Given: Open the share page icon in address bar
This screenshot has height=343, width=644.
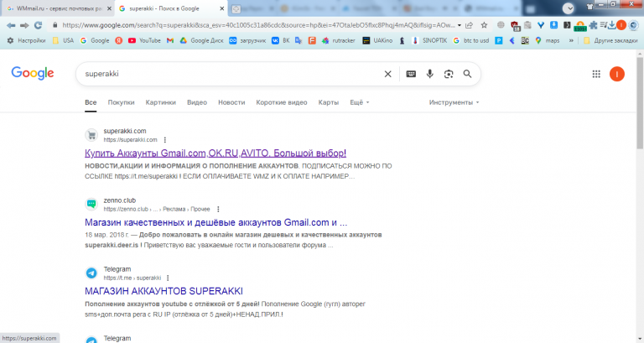Looking at the screenshot, I should coord(469,25).
